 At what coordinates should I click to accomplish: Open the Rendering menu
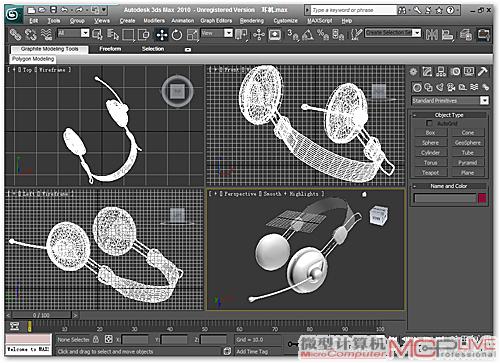(252, 21)
